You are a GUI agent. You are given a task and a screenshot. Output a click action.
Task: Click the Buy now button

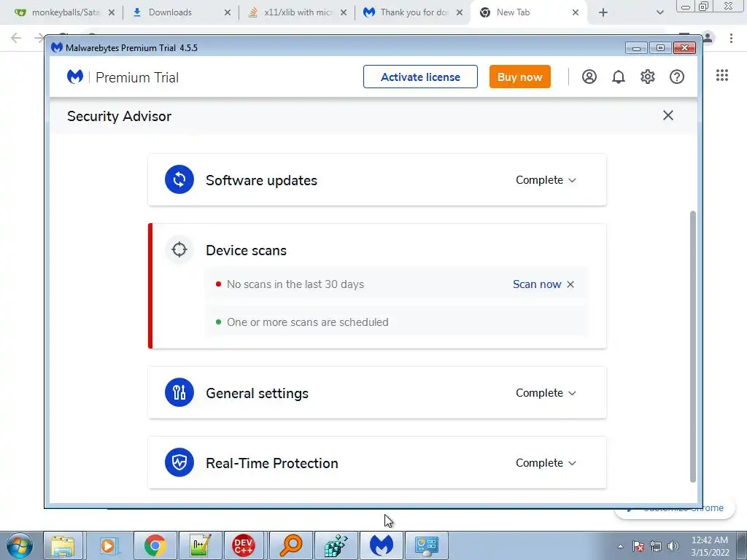[519, 77]
